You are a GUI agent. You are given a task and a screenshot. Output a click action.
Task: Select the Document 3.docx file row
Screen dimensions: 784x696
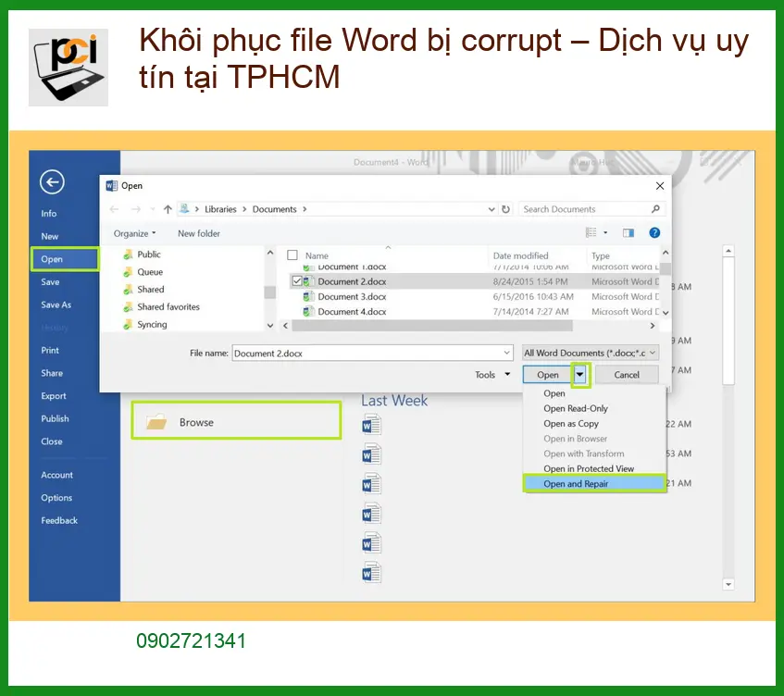(x=474, y=296)
